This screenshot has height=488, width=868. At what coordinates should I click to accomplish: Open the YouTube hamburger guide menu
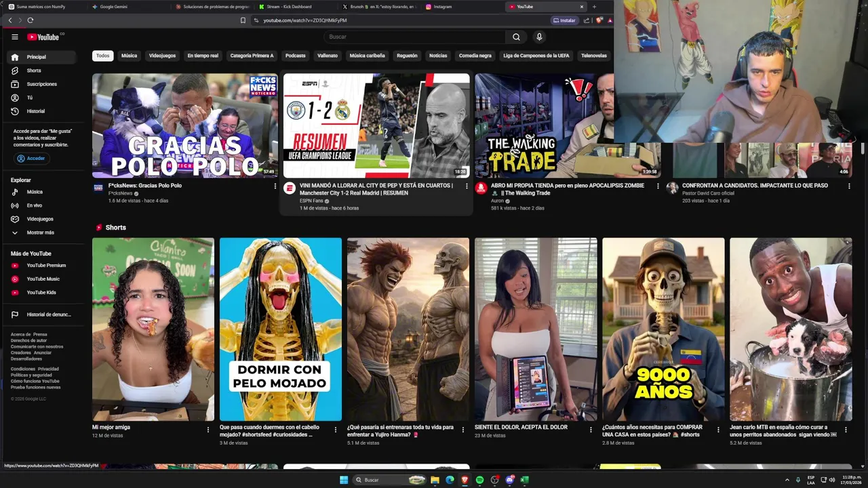point(15,37)
